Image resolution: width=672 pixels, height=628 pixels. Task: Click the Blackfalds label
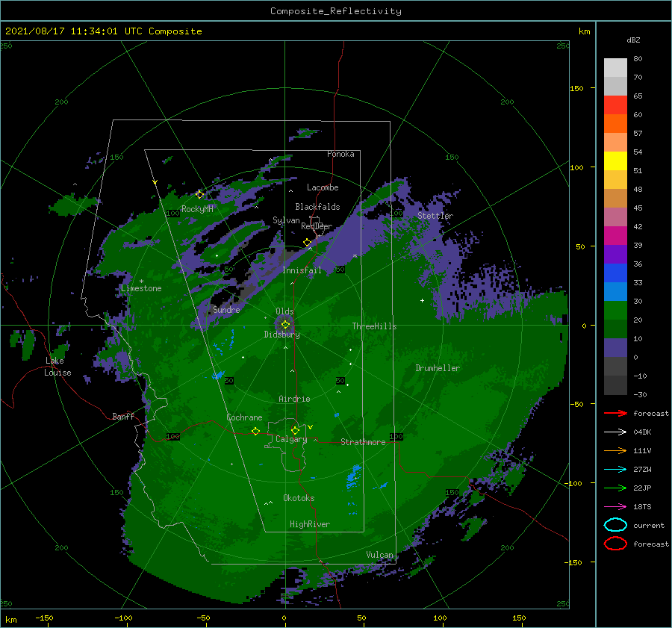click(x=317, y=207)
